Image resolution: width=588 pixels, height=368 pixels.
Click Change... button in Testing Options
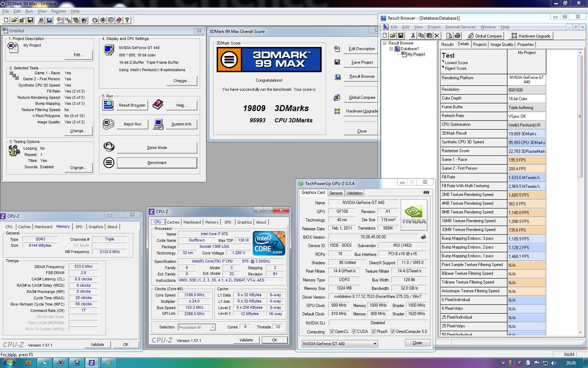(x=78, y=168)
